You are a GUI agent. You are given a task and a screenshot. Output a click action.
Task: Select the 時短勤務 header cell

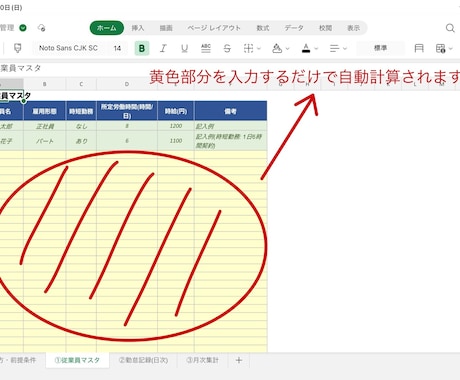click(x=81, y=111)
